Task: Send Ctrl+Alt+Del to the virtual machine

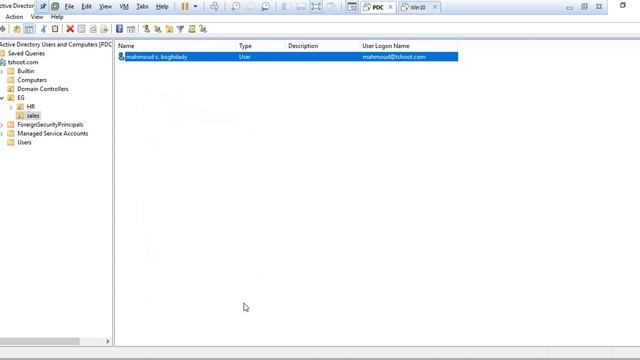Action: pyautogui.click(x=214, y=7)
